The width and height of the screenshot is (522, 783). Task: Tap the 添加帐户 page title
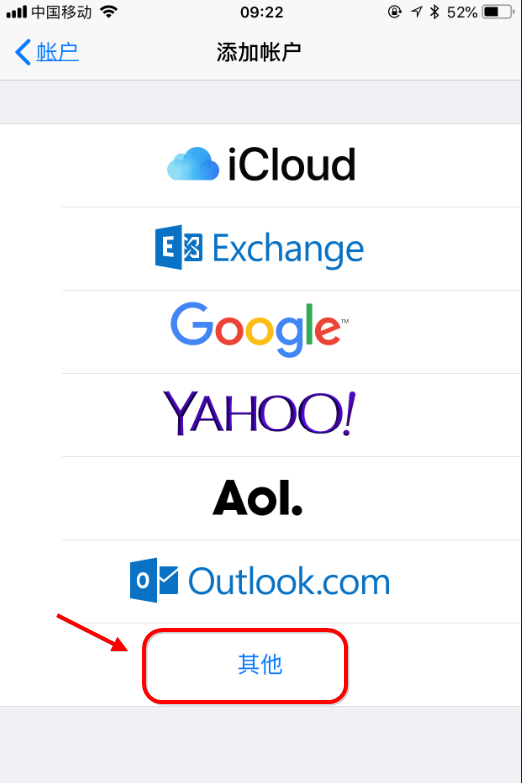coord(259,52)
